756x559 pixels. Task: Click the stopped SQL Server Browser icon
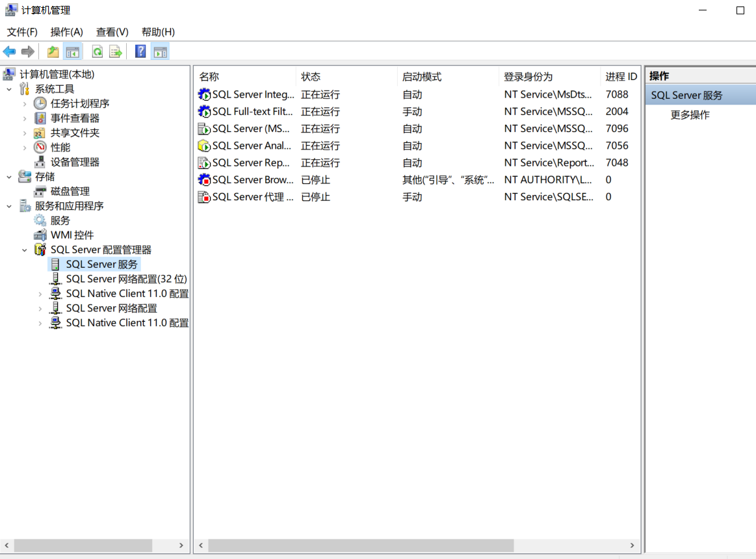coord(204,180)
